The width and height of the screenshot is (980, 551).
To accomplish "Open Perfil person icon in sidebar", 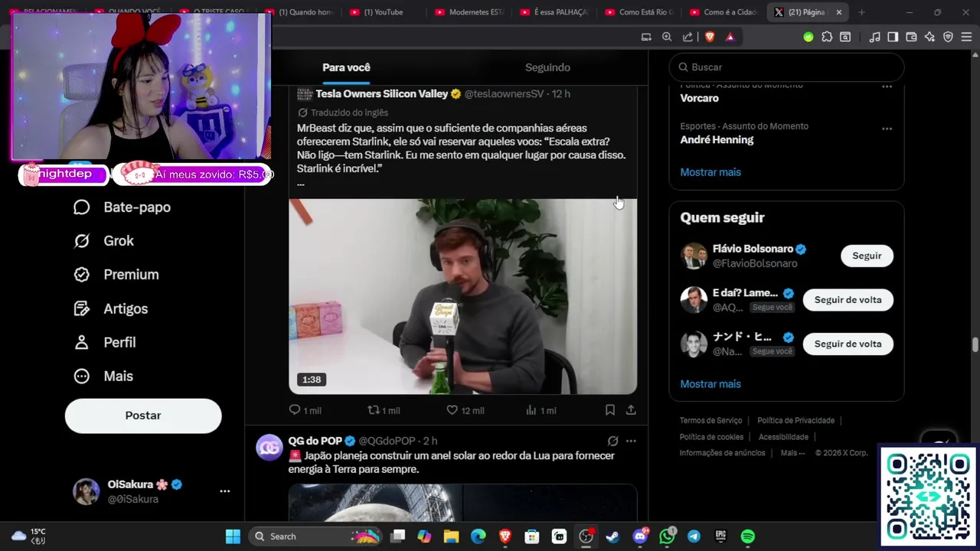I will click(x=82, y=342).
